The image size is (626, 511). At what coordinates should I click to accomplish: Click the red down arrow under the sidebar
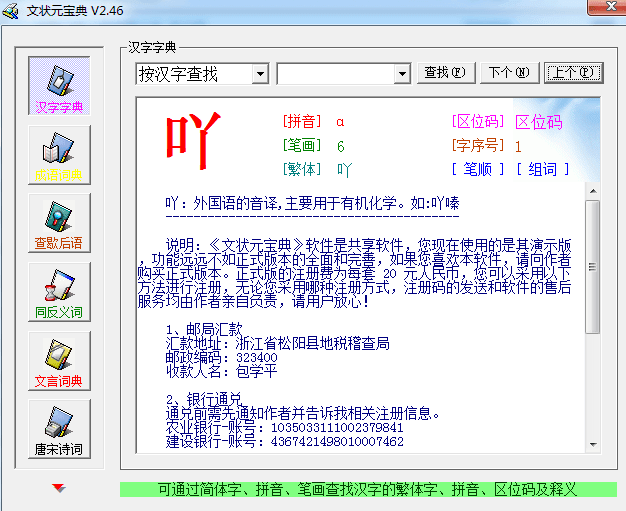(x=59, y=488)
